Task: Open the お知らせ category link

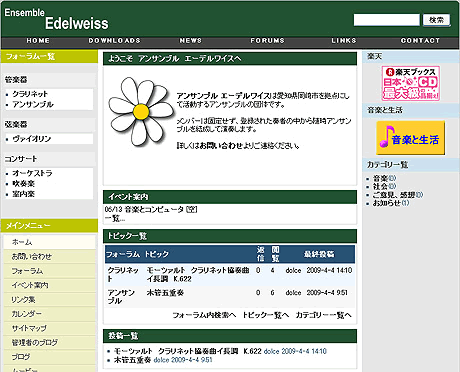Action: pyautogui.click(x=387, y=203)
